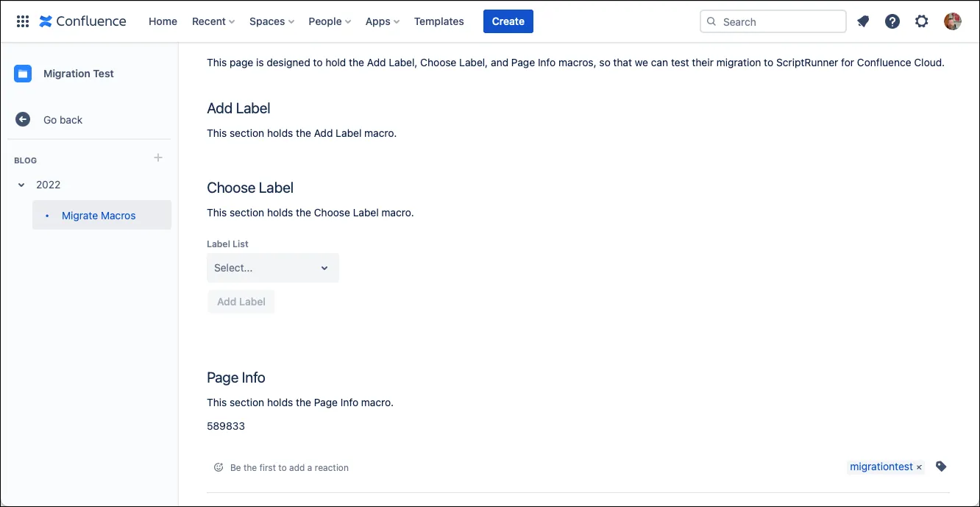Open the app switcher grid icon
The width and height of the screenshot is (980, 507).
point(23,21)
